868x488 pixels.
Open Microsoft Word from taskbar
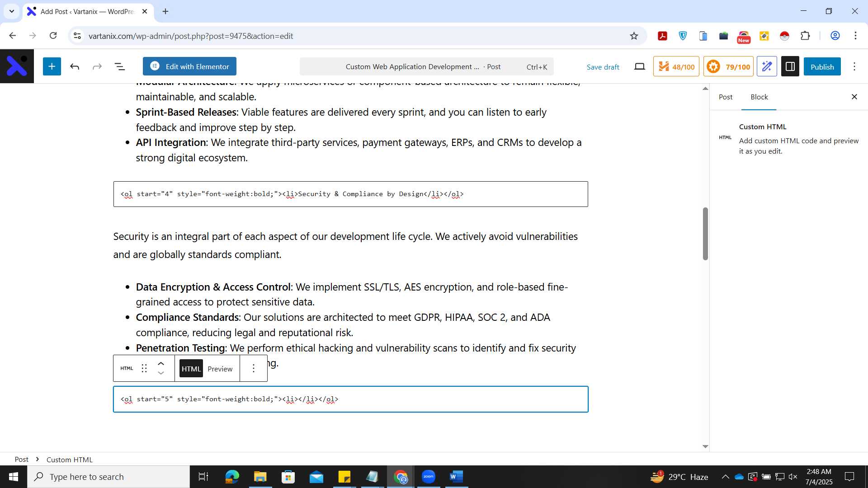point(456,477)
